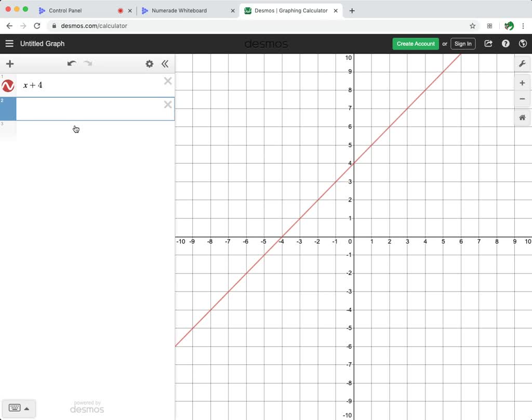
Task: Open the graph settings wrench panel
Action: tap(522, 63)
